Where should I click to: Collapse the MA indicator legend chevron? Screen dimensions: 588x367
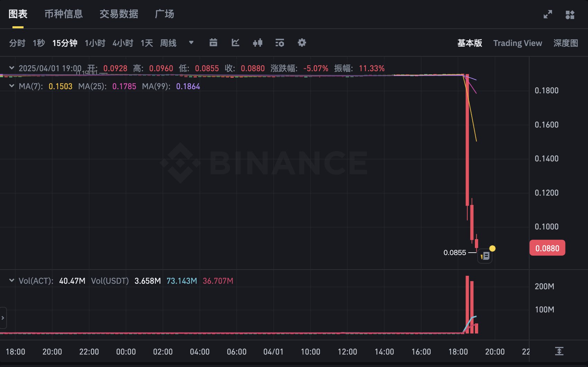pyautogui.click(x=12, y=86)
